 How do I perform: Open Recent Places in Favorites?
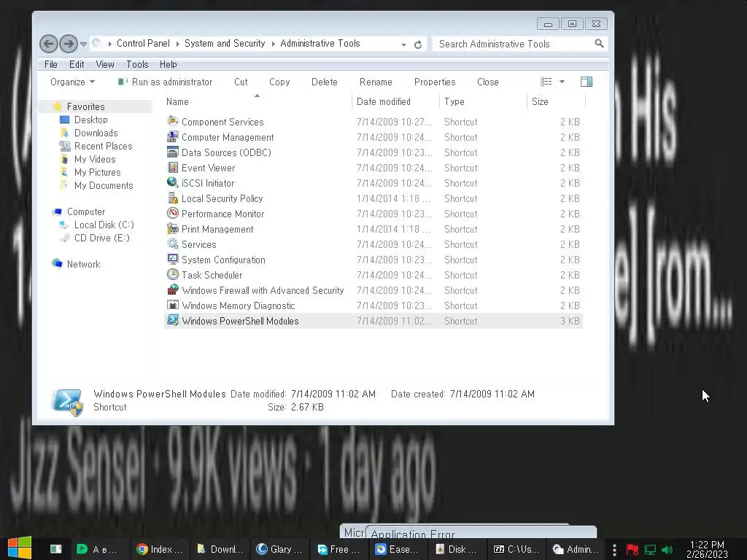(x=103, y=146)
